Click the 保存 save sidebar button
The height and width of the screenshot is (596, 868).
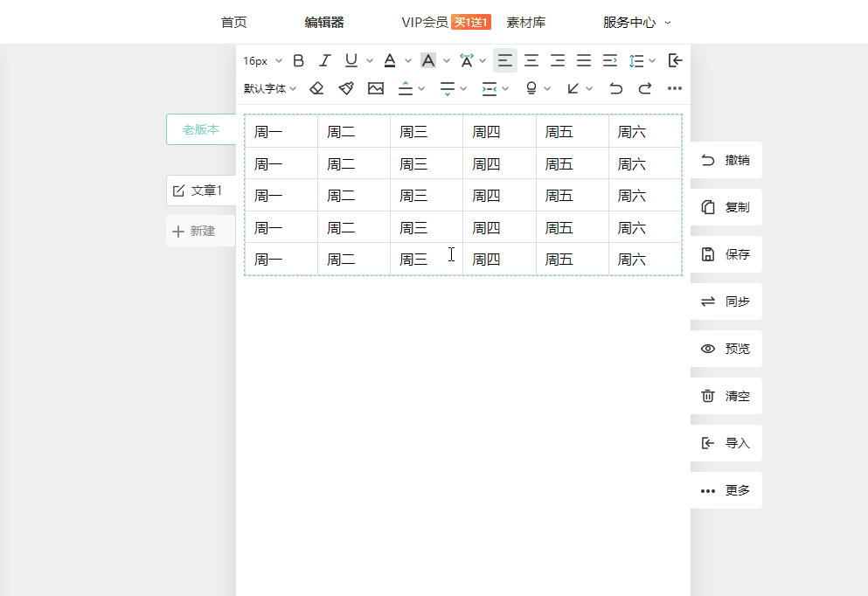pos(726,254)
